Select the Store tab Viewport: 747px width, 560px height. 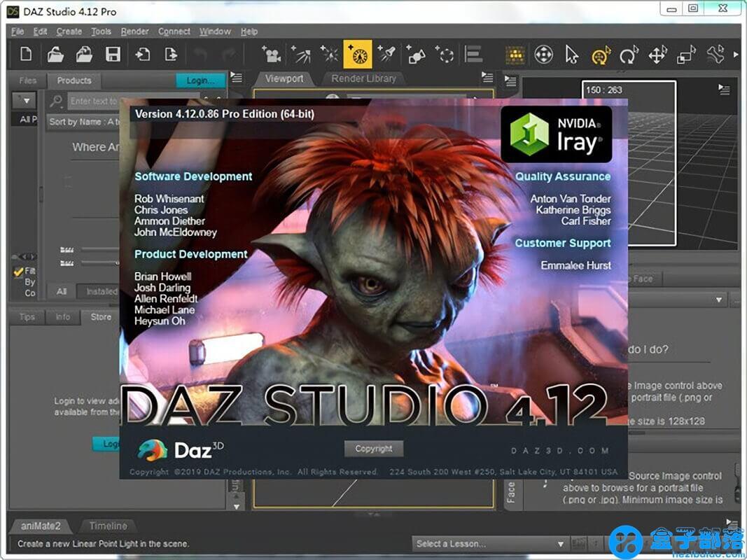(x=101, y=316)
